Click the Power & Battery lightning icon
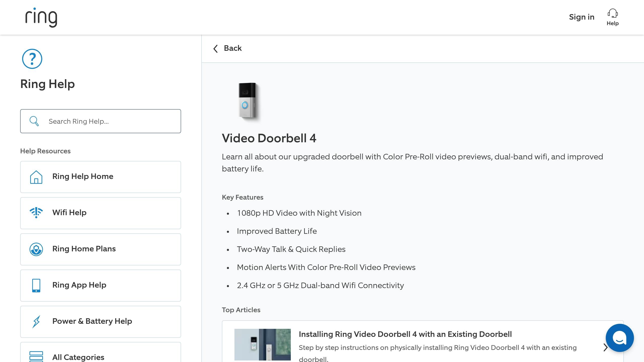Screen dimensions: 644x362 click(x=36, y=322)
